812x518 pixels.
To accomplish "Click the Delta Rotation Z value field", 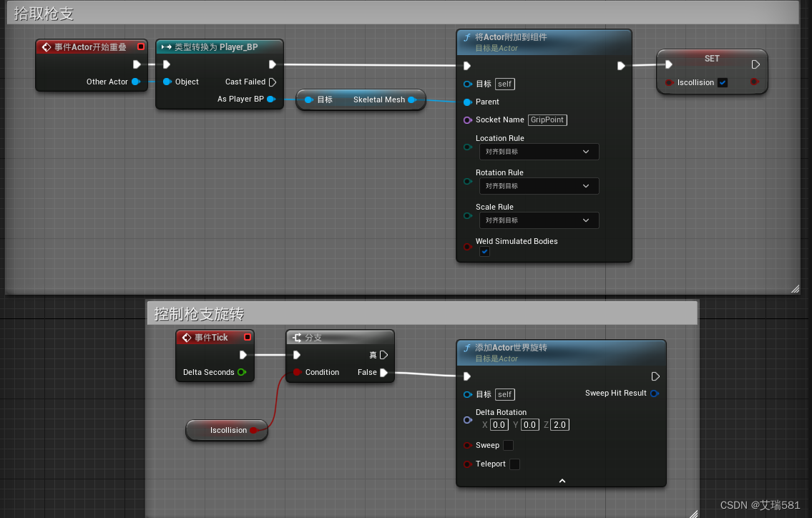I will (559, 425).
